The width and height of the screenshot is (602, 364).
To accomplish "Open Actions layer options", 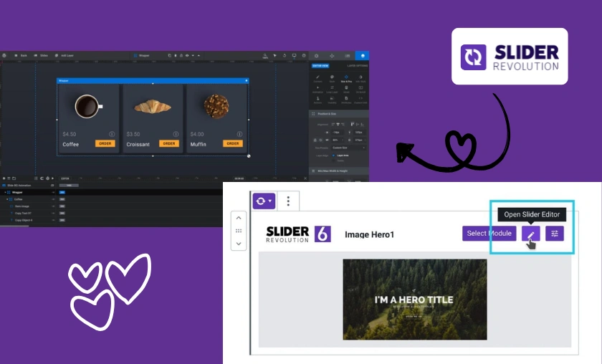I will click(x=318, y=100).
